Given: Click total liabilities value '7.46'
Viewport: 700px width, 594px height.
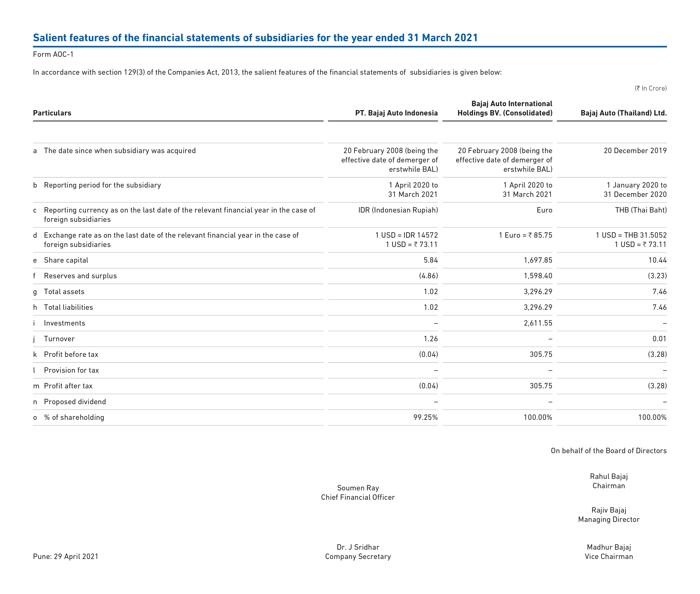Looking at the screenshot, I should (x=660, y=308).
